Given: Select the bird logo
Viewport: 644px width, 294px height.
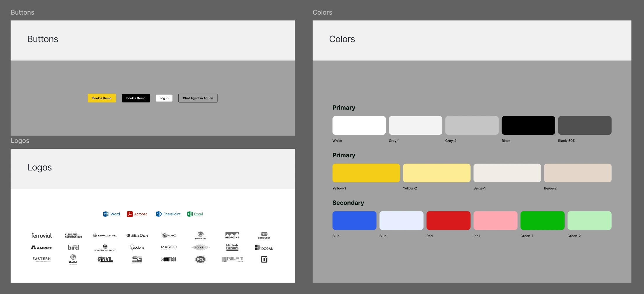Looking at the screenshot, I should (x=73, y=248).
